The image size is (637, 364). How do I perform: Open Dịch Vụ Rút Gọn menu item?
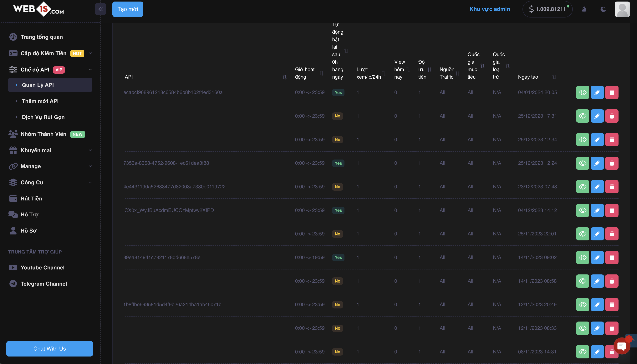[x=43, y=117]
